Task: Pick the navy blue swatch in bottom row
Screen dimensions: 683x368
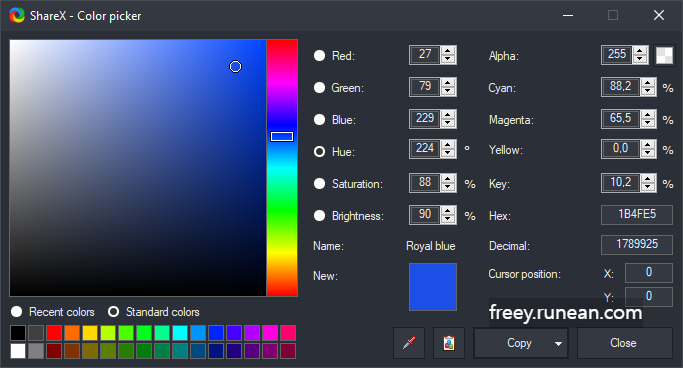Action: coord(216,351)
